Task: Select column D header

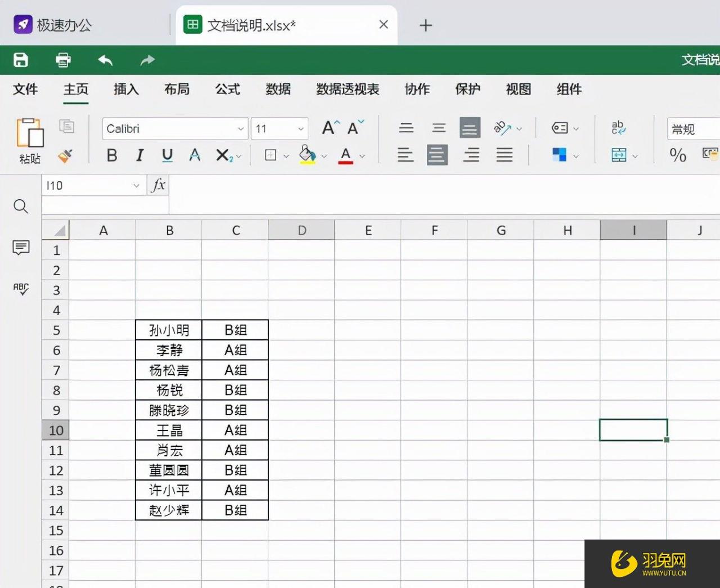Action: pos(301,230)
